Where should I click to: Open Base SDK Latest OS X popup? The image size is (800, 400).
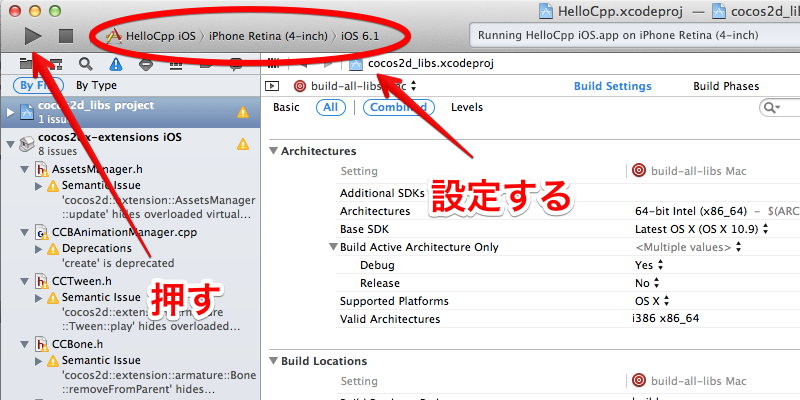702,229
